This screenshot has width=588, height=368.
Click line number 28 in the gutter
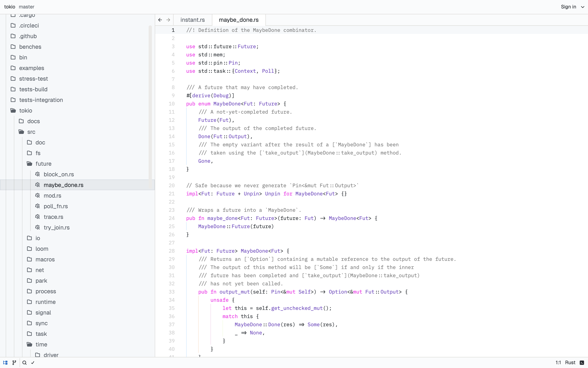[x=171, y=251]
